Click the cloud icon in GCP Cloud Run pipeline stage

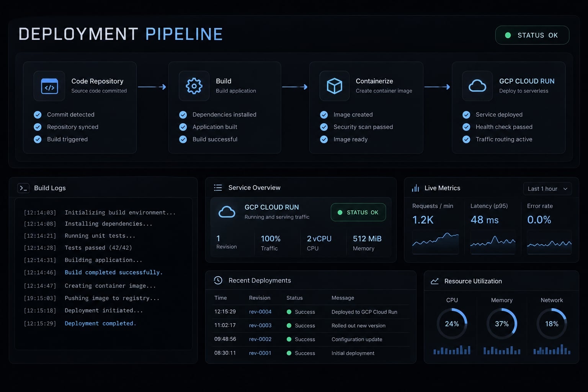477,86
